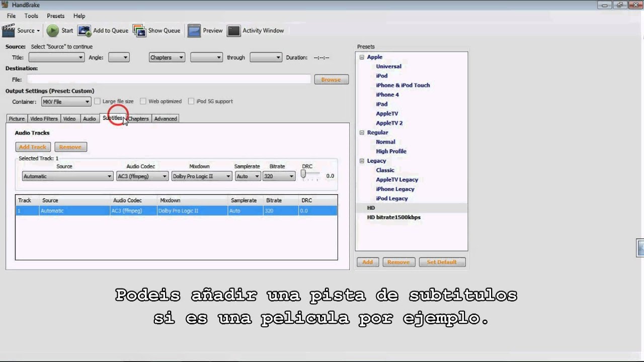This screenshot has width=644, height=362.
Task: Select the Normal preset
Action: 385,142
